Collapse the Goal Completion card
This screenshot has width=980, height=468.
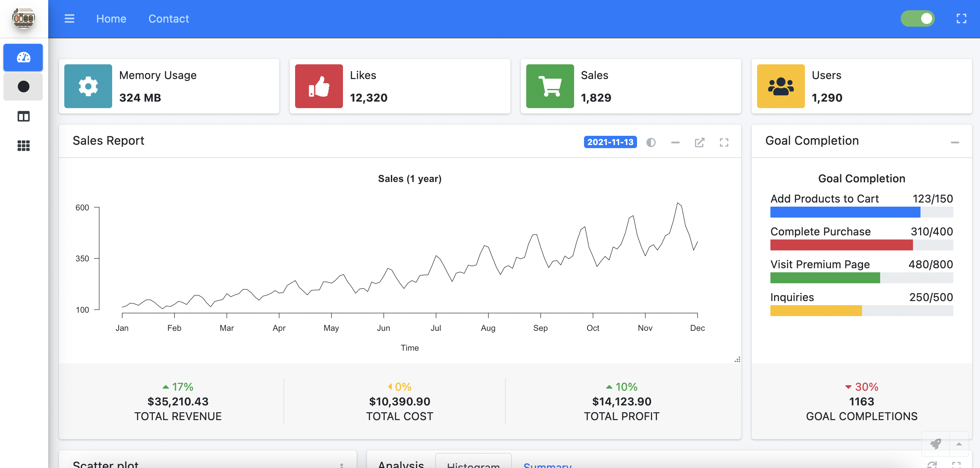954,142
